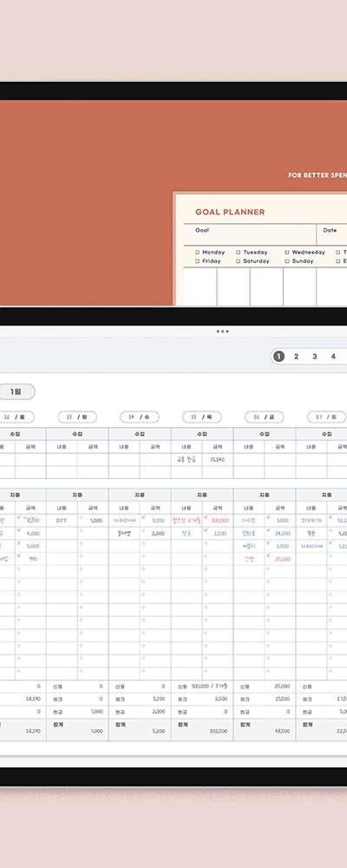The width and height of the screenshot is (347, 868).
Task: Select the 1월 month pill
Action: (16, 391)
